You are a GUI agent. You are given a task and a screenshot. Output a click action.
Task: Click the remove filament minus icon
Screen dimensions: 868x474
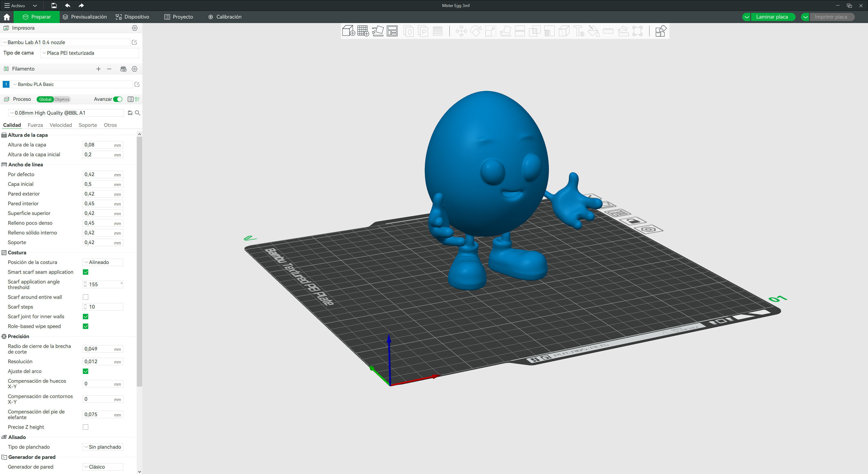(x=109, y=69)
